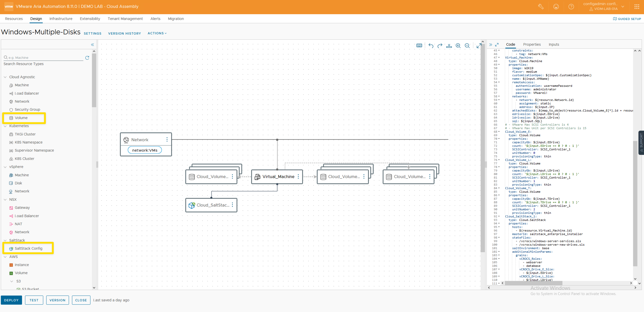Collapse the resource types left panel
Screen dimensions: 644x312
[92, 45]
